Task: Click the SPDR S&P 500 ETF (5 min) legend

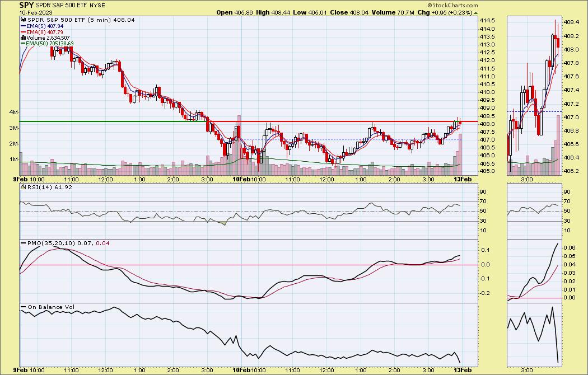Action: click(x=81, y=20)
